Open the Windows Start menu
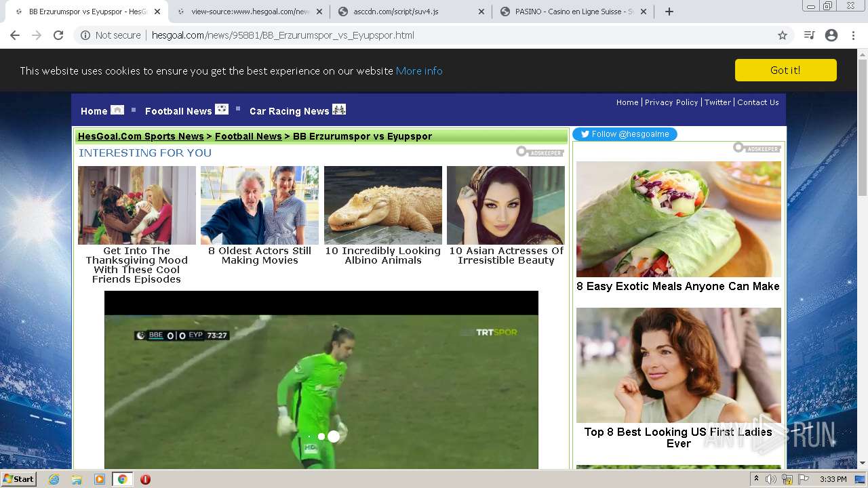This screenshot has height=488, width=868. coord(19,479)
